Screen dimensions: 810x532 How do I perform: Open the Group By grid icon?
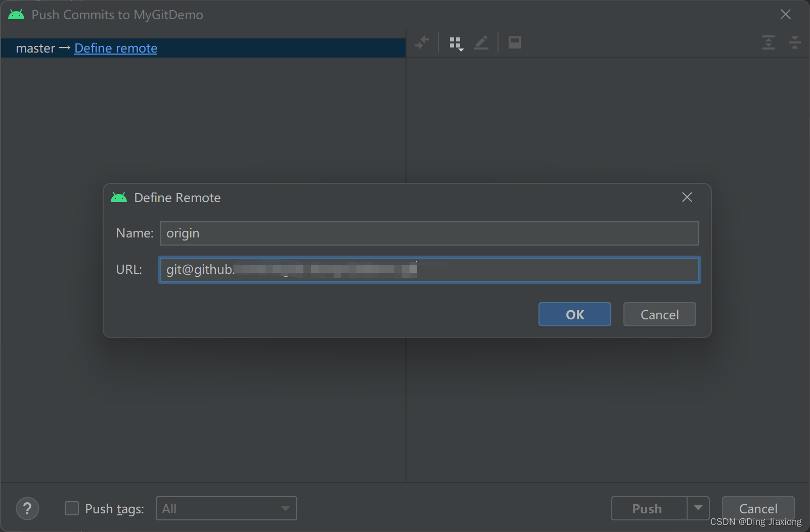coord(456,43)
